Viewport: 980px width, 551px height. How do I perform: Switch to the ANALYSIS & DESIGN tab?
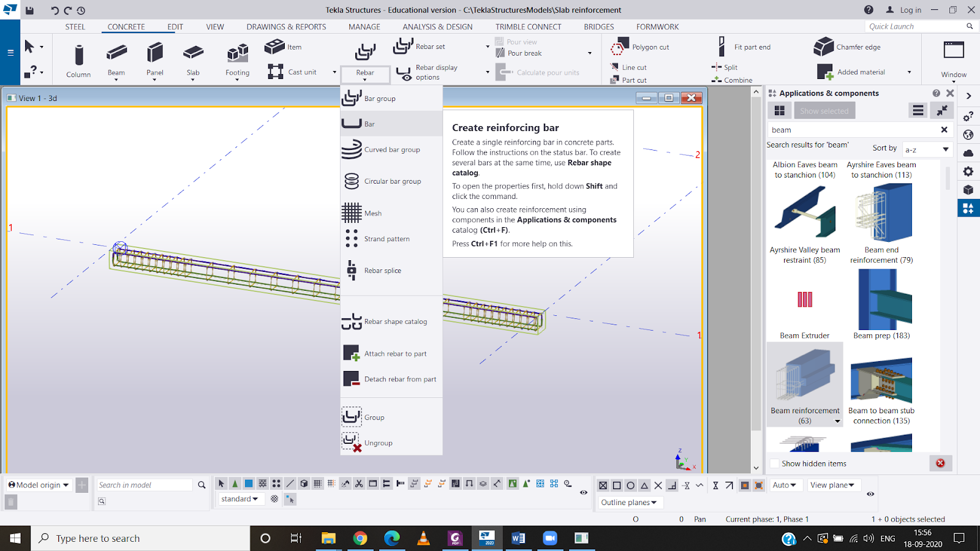pyautogui.click(x=437, y=27)
